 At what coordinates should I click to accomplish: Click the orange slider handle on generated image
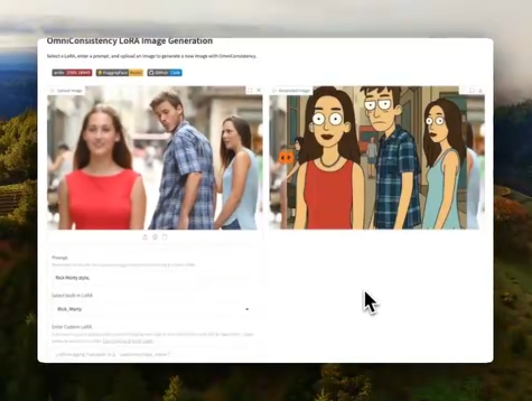click(x=286, y=157)
